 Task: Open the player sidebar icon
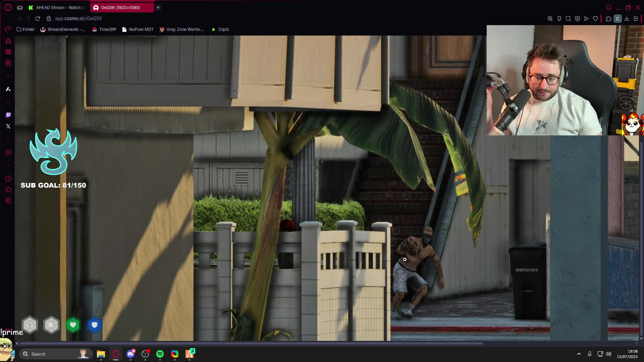coord(8,153)
